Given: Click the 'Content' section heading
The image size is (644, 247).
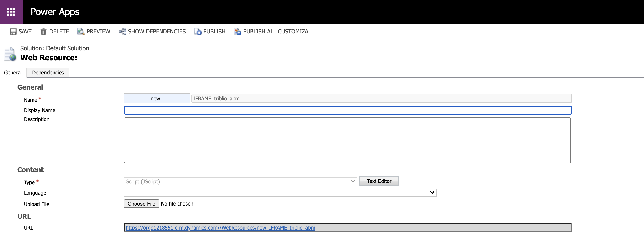Looking at the screenshot, I should click(30, 170).
